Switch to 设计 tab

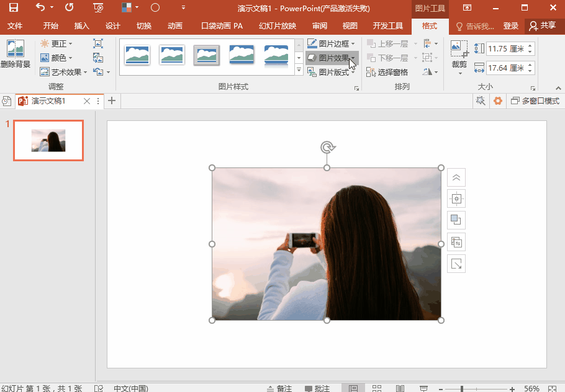112,26
